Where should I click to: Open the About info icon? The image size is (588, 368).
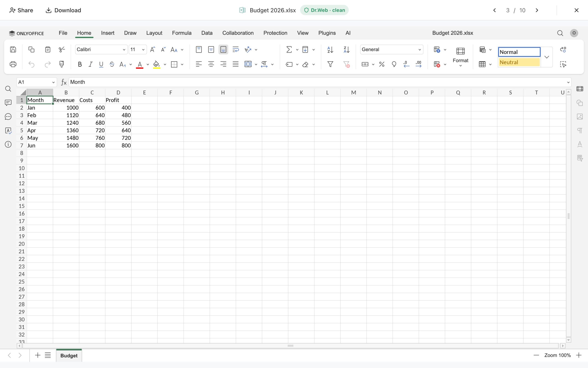[x=8, y=145]
